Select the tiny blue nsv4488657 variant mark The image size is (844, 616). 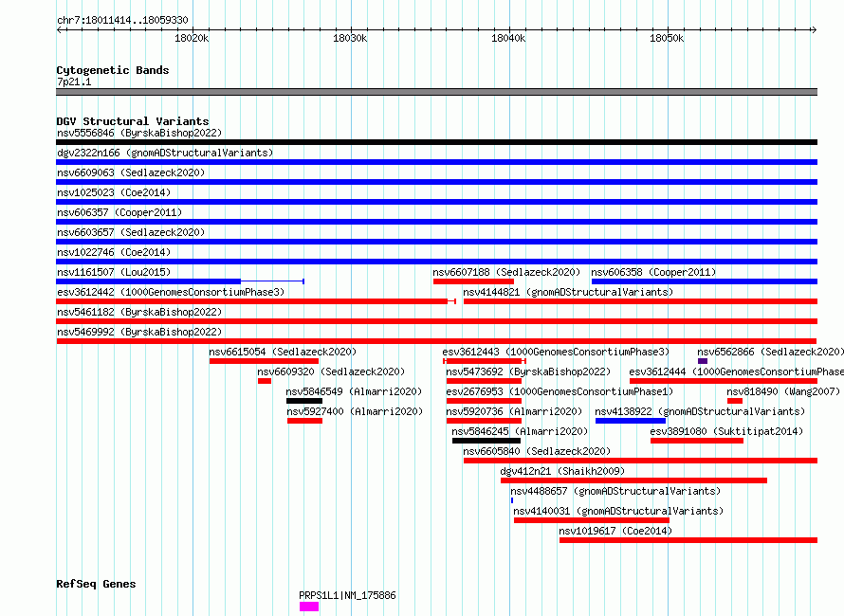(512, 500)
